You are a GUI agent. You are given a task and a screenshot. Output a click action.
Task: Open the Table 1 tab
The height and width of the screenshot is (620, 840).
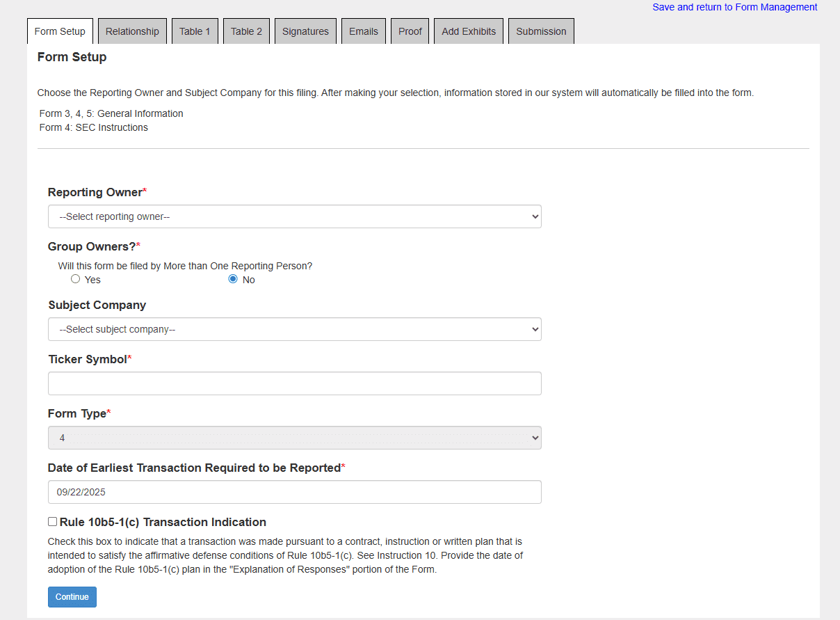(x=195, y=31)
